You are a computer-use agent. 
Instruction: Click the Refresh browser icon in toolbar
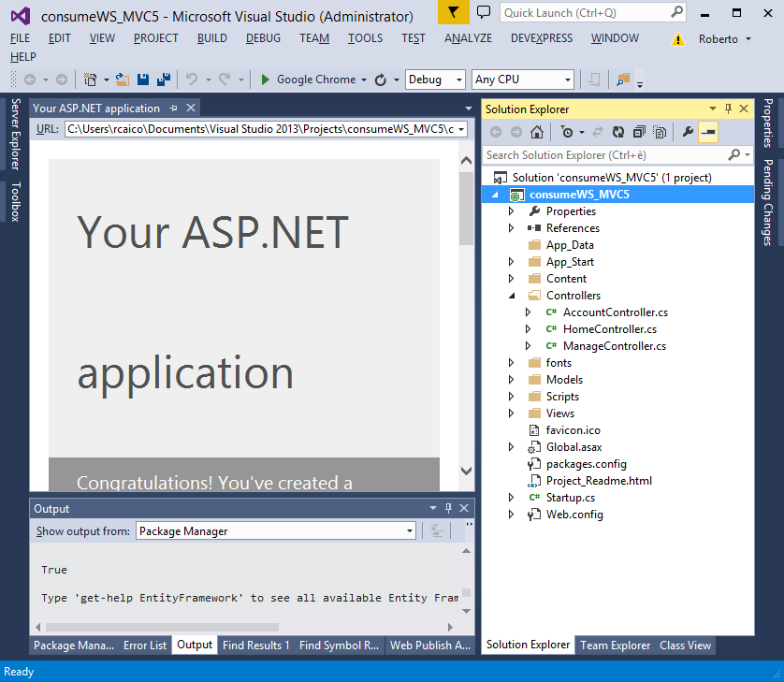[381, 80]
